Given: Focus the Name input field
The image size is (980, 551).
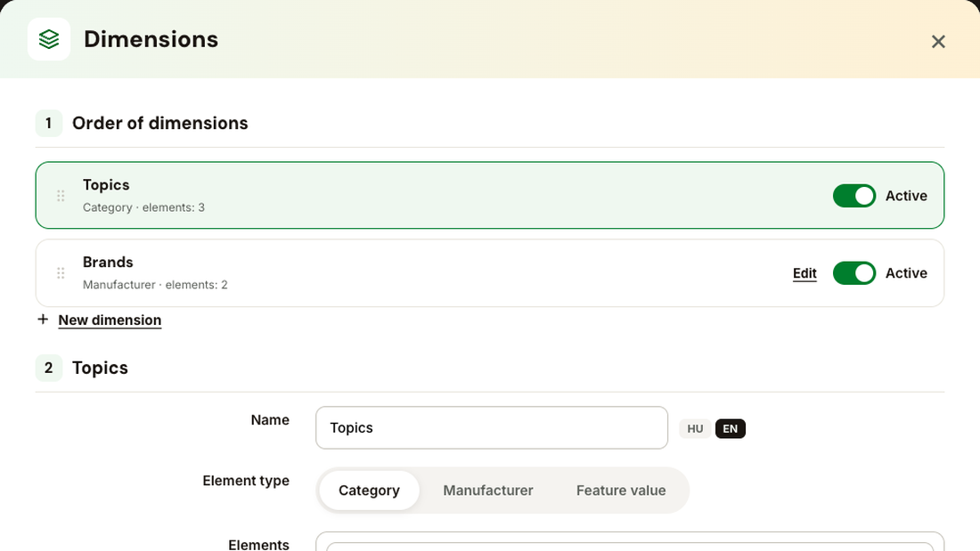Looking at the screenshot, I should pos(491,428).
